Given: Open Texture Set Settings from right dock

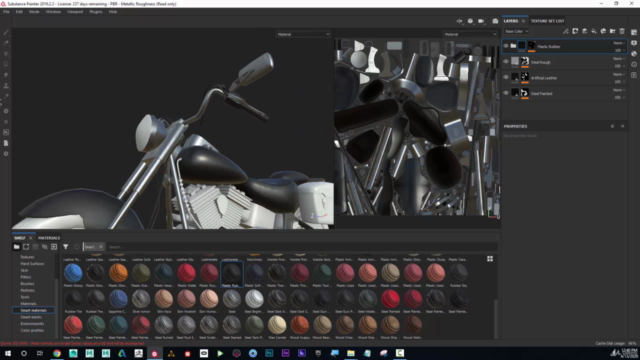Looking at the screenshot, I should [x=634, y=32].
